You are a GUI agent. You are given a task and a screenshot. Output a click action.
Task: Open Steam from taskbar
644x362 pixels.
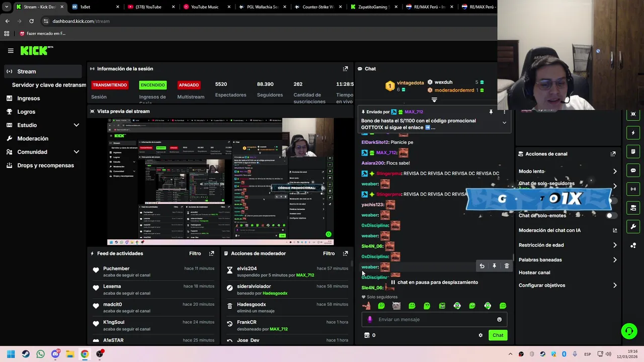point(26,354)
